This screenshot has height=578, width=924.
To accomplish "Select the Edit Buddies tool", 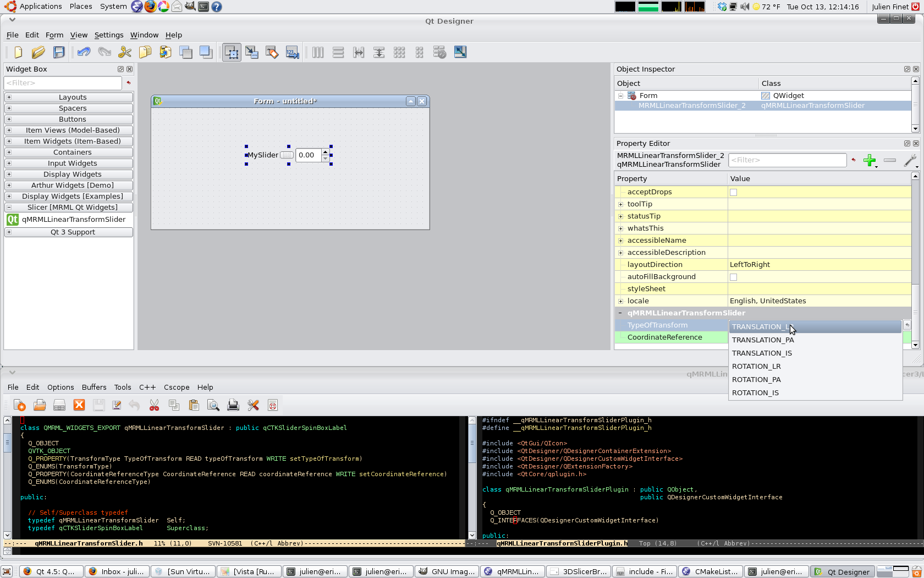I will [272, 52].
